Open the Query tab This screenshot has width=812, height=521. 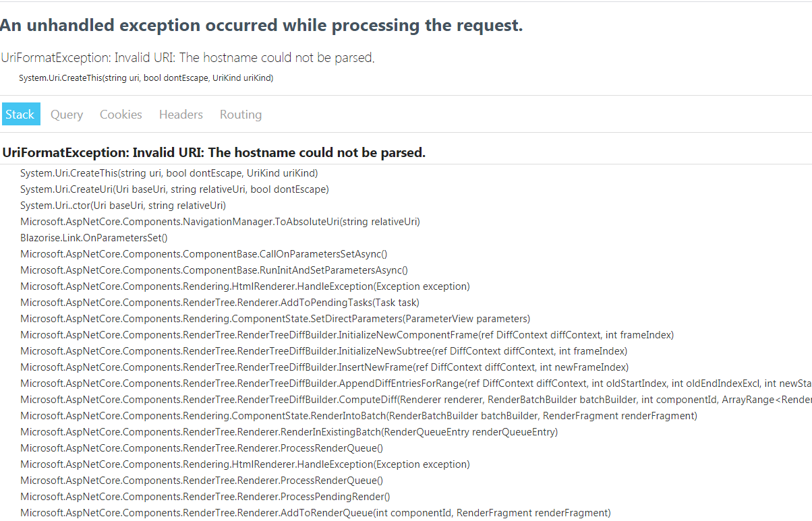click(66, 114)
